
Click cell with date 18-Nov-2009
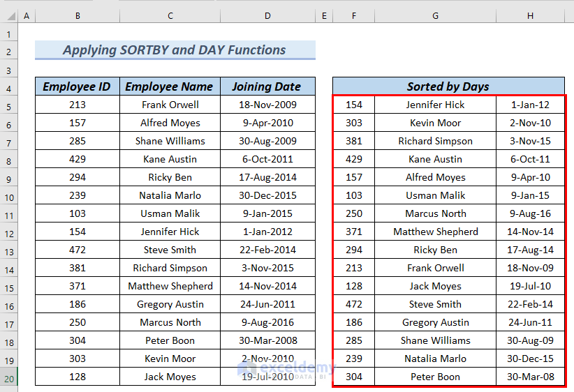coord(267,105)
